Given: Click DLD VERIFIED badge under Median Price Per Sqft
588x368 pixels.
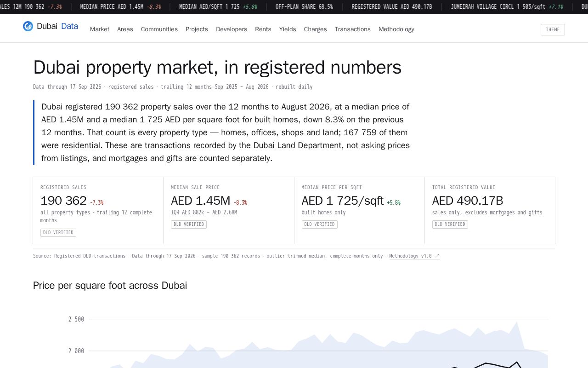Looking at the screenshot, I should (320, 224).
